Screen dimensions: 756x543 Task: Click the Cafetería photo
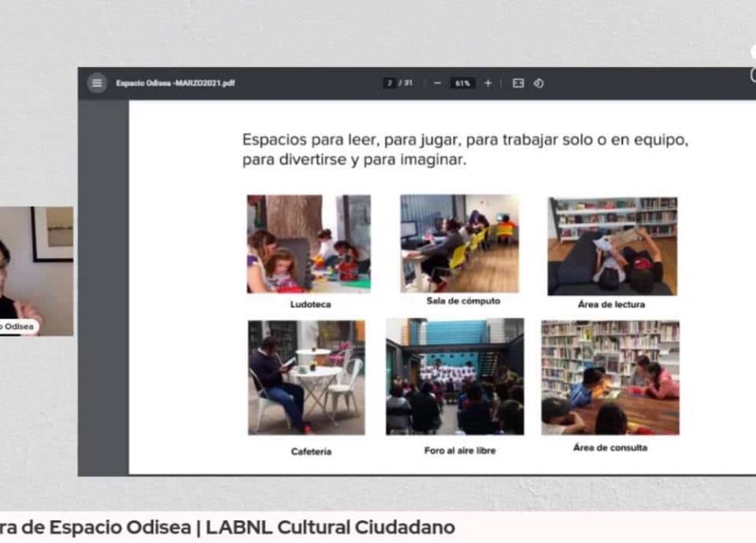(x=306, y=377)
